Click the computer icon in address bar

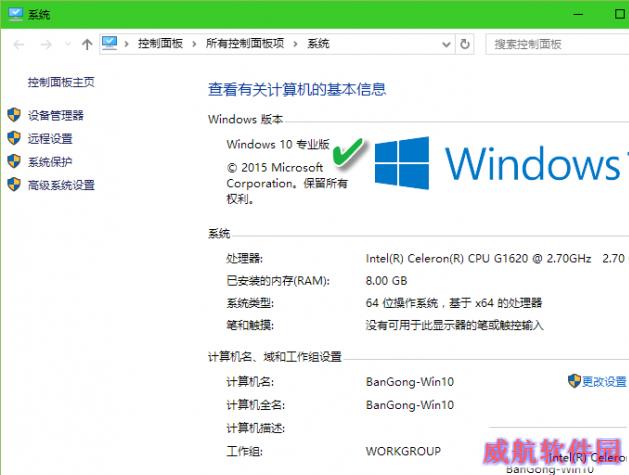point(109,43)
